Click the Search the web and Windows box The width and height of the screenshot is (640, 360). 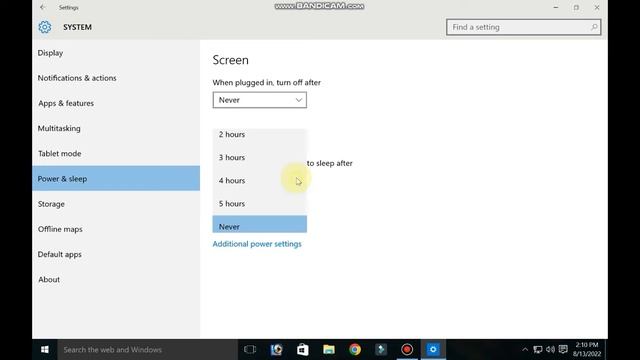click(x=147, y=350)
